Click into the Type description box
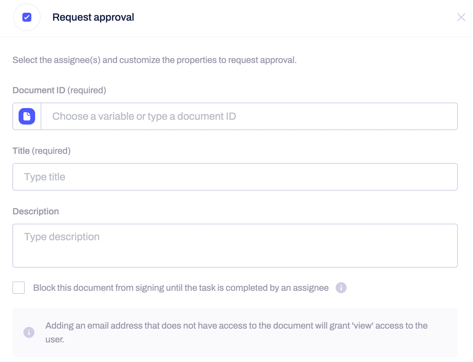Screen dimensions: 473x362 pos(235,246)
